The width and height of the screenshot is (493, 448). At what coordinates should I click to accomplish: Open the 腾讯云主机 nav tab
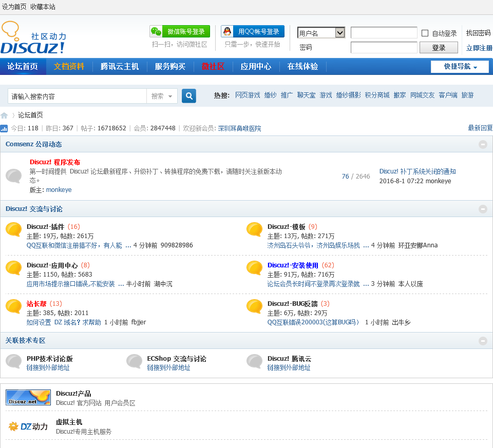120,67
